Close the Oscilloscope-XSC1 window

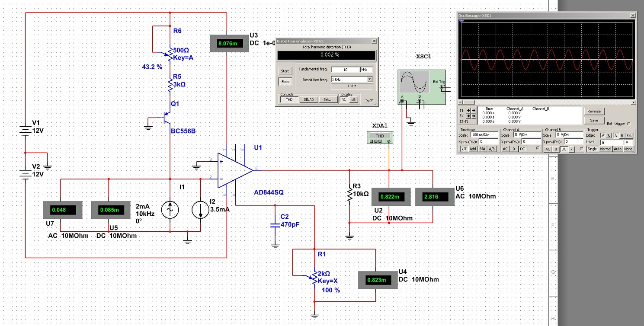click(633, 16)
